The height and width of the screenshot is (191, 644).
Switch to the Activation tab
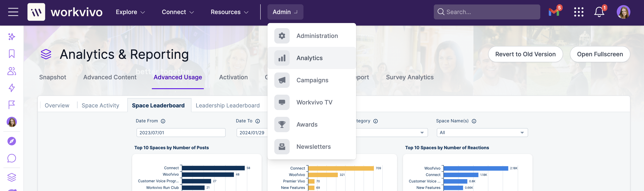point(233,77)
